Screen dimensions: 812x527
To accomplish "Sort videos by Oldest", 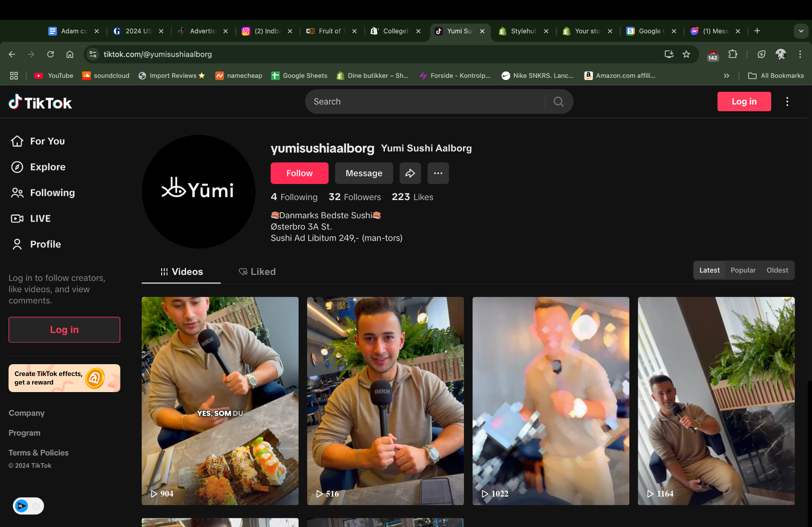I will 777,270.
